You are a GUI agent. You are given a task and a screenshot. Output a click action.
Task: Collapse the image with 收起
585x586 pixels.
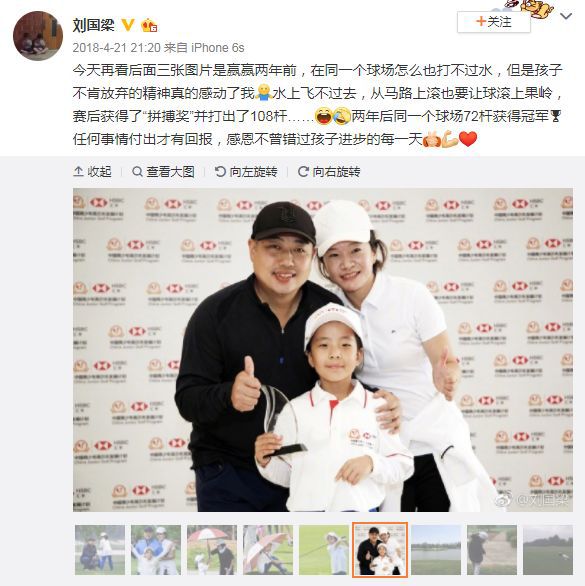pyautogui.click(x=92, y=172)
